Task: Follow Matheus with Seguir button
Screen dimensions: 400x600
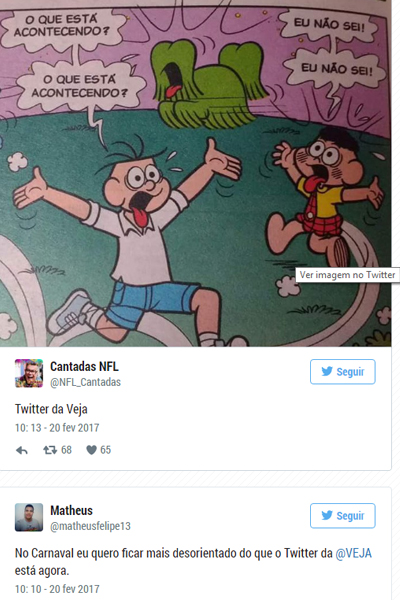Action: tap(343, 516)
